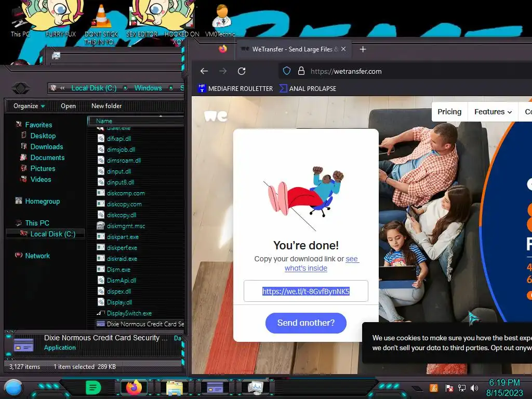Select dimsroam.dll file
Viewport: 532px width, 399px height.
coord(124,161)
